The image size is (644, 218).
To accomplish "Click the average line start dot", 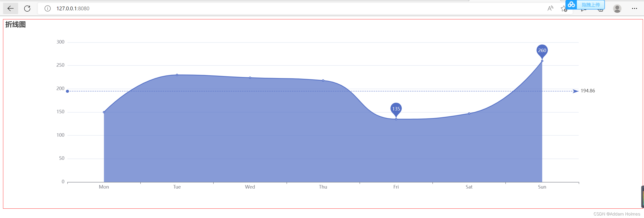I will (x=67, y=91).
